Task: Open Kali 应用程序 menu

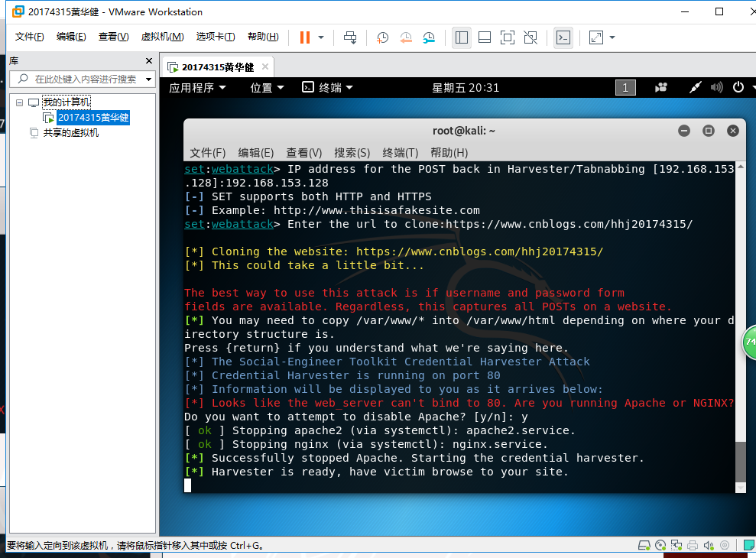Action: (197, 87)
